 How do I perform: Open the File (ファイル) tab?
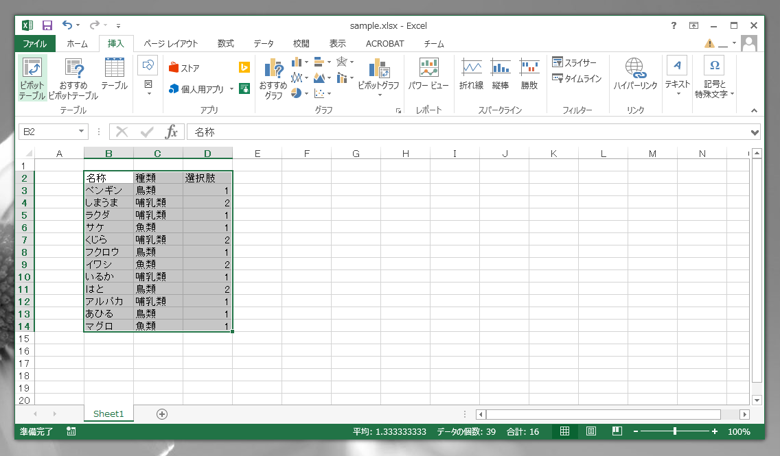pyautogui.click(x=35, y=44)
